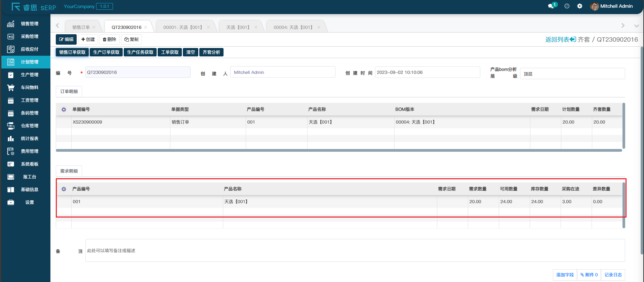Open the settings gear in top bar
This screenshot has width=644, height=282.
click(x=579, y=6)
